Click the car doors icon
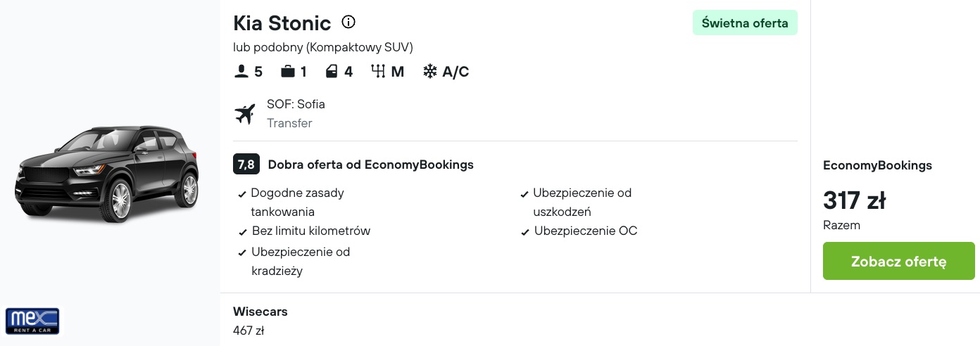Viewport: 980px width, 346px height. (x=331, y=71)
